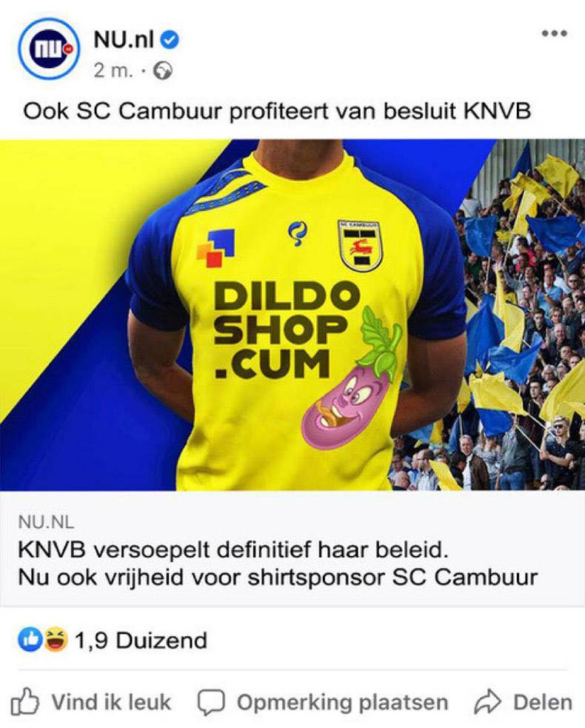
Task: Click the 'Opmerking plaatsen' comment button
Action: click(323, 702)
